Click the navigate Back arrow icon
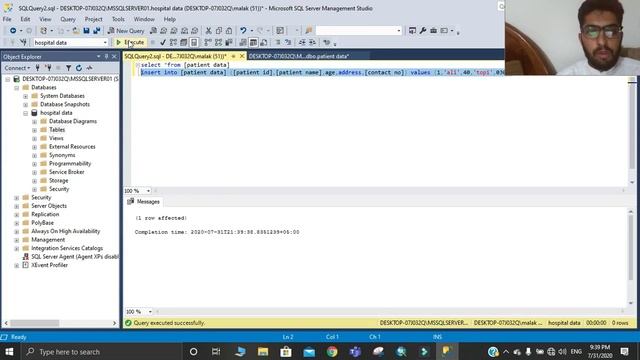Viewport: 640px width, 360px height. 13,31
